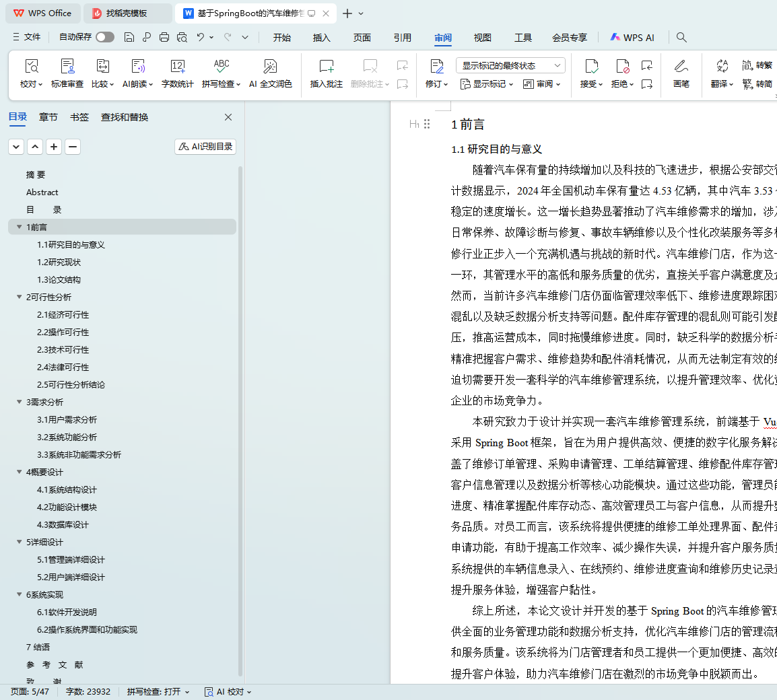Collapse the 4概要设计 tree node
The width and height of the screenshot is (777, 700).
(x=20, y=472)
